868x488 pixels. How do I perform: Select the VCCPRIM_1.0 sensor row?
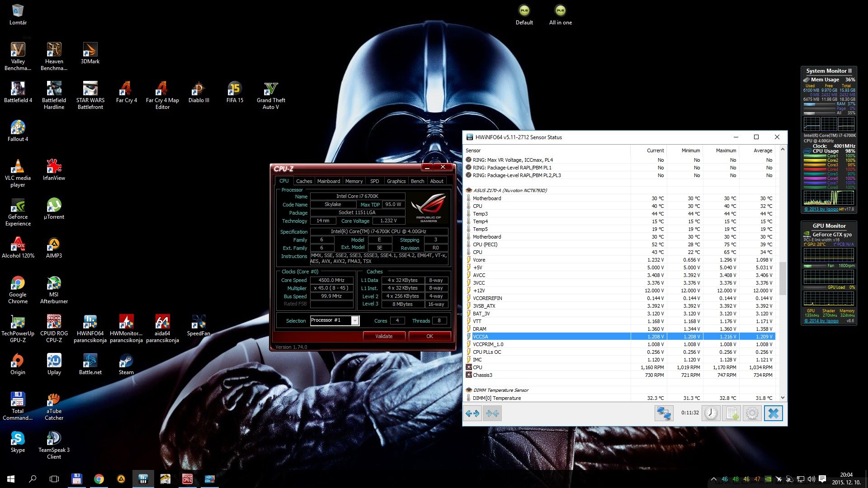620,344
